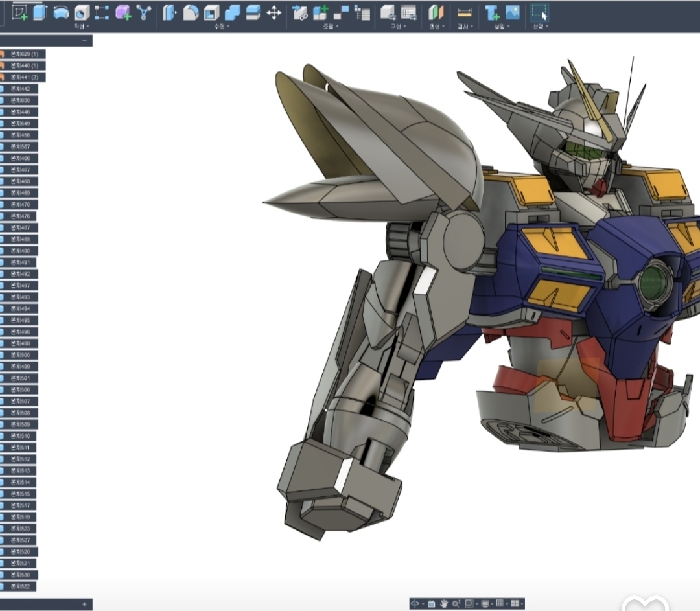Collapse the browser panel with minus button
Image resolution: width=700 pixels, height=611 pixels.
(x=84, y=41)
